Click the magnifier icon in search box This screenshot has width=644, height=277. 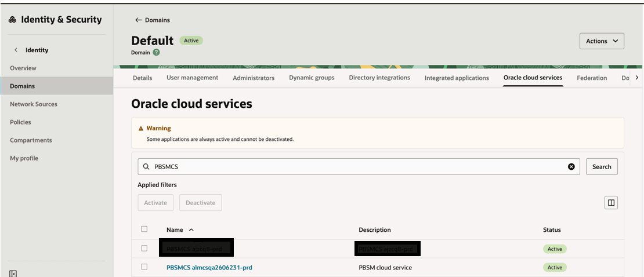[x=146, y=167]
